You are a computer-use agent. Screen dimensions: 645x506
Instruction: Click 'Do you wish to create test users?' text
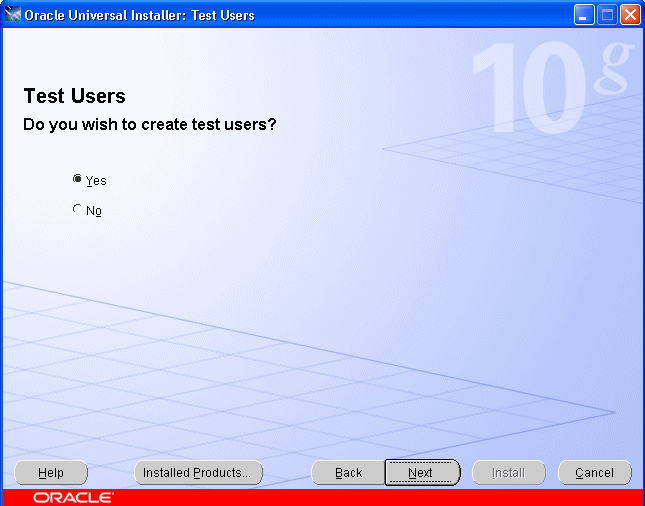pyautogui.click(x=150, y=125)
